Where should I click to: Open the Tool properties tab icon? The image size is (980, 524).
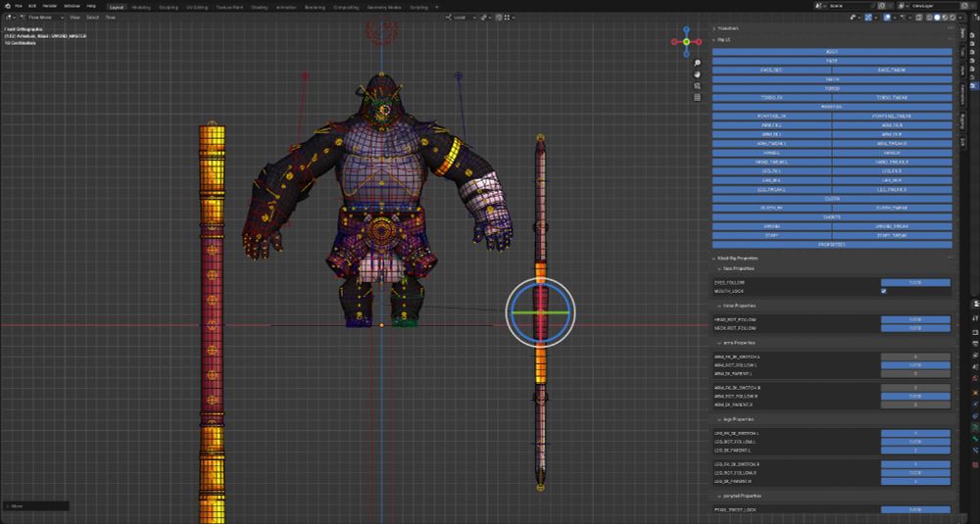(x=975, y=318)
